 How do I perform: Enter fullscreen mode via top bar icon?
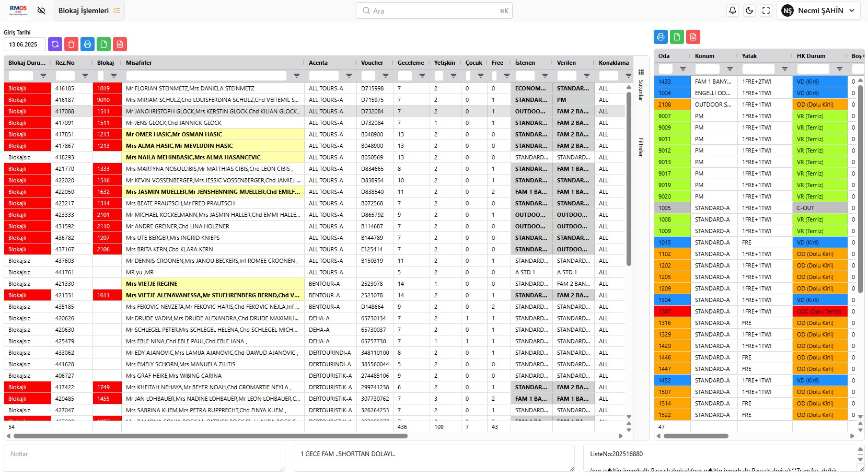[766, 10]
